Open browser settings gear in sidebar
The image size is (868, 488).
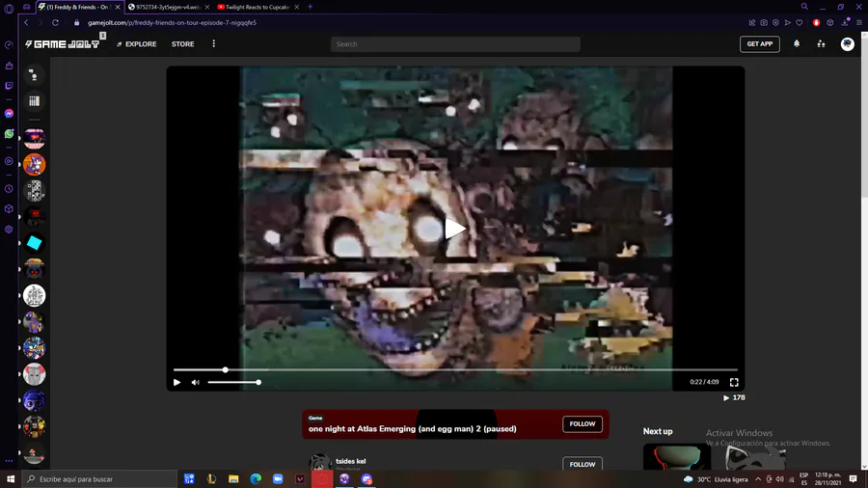(x=9, y=230)
